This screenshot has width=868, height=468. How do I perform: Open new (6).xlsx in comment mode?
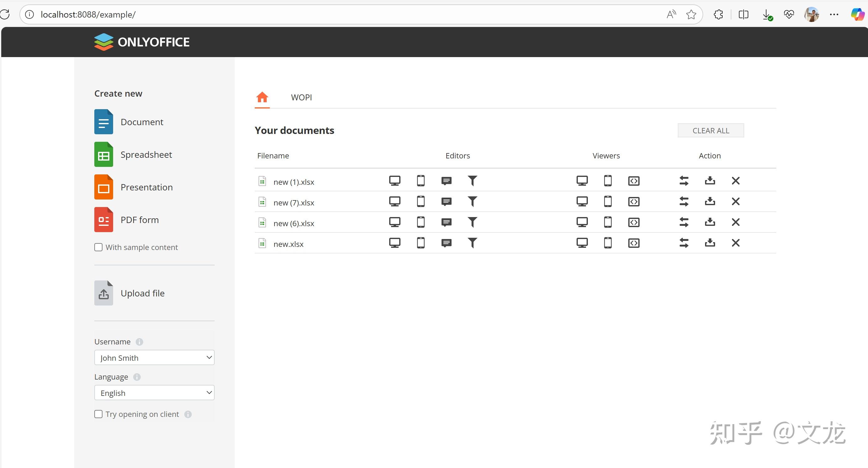click(x=446, y=222)
